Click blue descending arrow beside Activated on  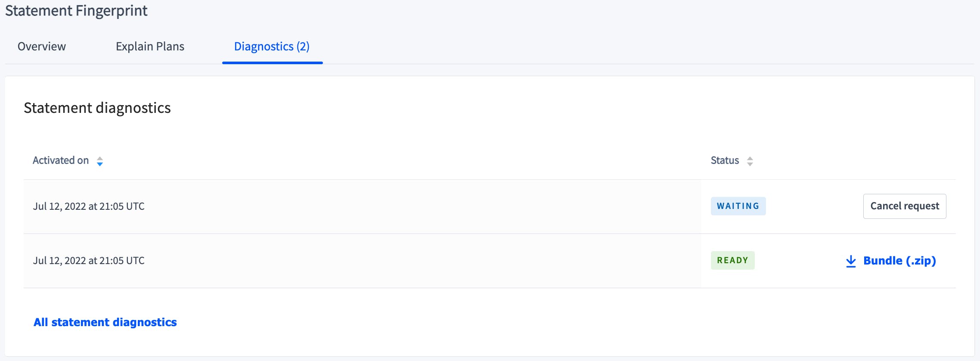tap(100, 164)
